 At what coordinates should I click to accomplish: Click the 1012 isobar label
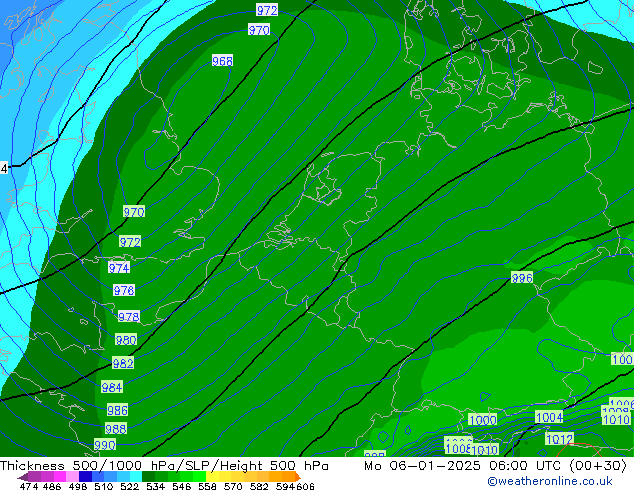coord(560,439)
